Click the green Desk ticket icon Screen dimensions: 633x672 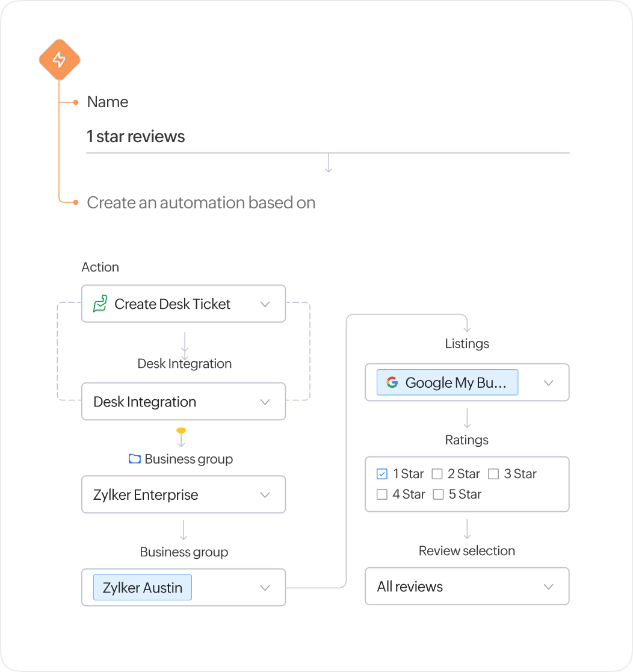[x=100, y=304]
